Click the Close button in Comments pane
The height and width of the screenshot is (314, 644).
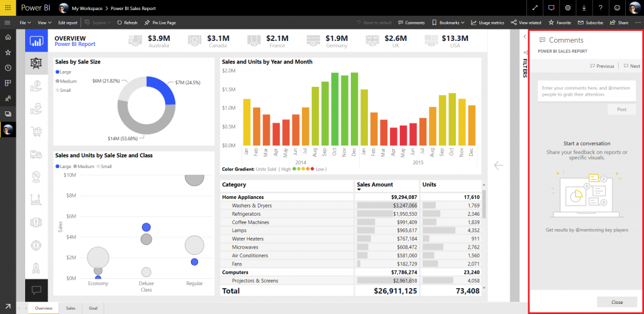(617, 302)
